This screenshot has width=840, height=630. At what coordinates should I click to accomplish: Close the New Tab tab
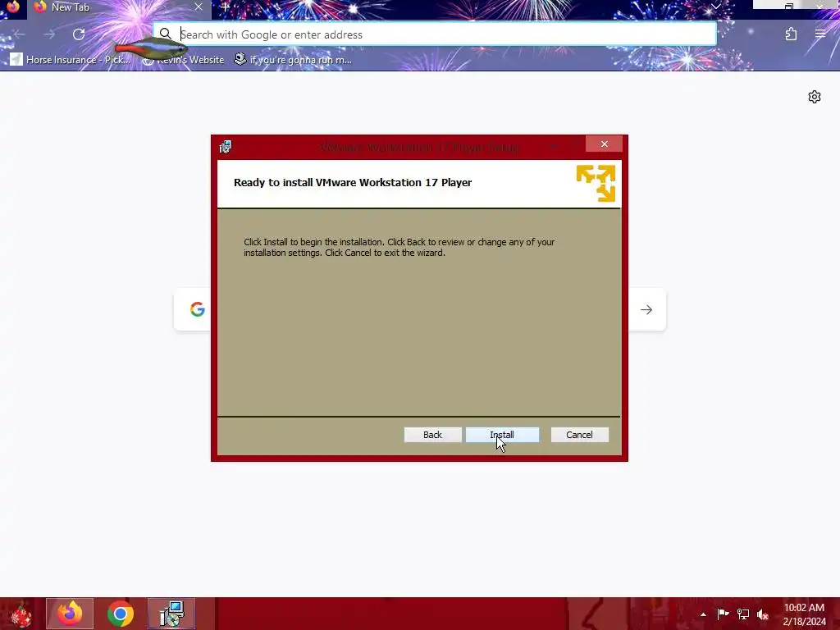(199, 7)
